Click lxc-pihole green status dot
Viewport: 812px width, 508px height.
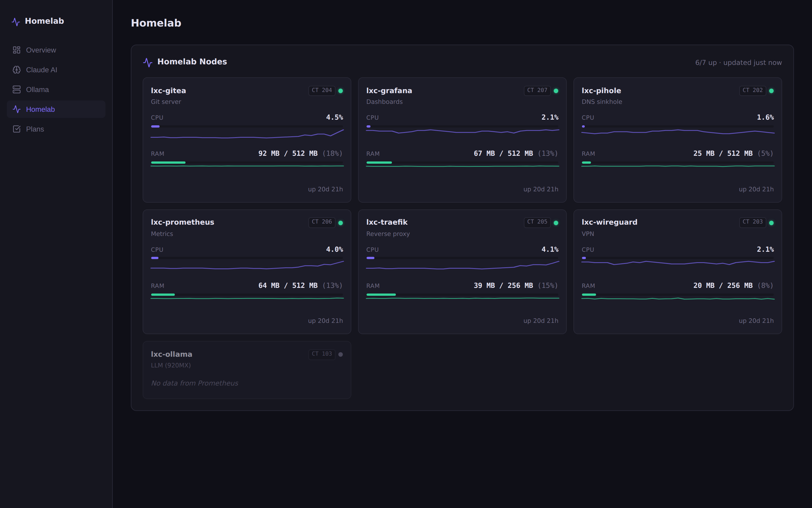[771, 91]
